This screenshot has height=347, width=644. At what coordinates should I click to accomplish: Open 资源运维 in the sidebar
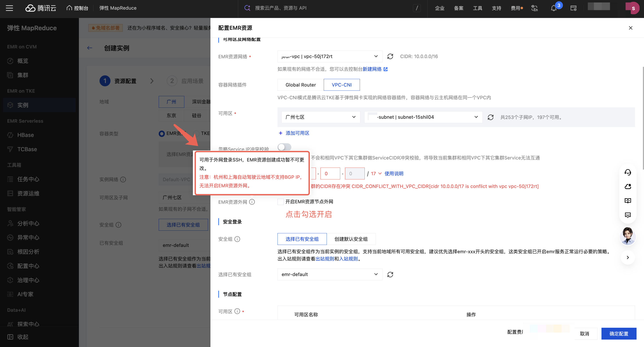[x=28, y=194]
